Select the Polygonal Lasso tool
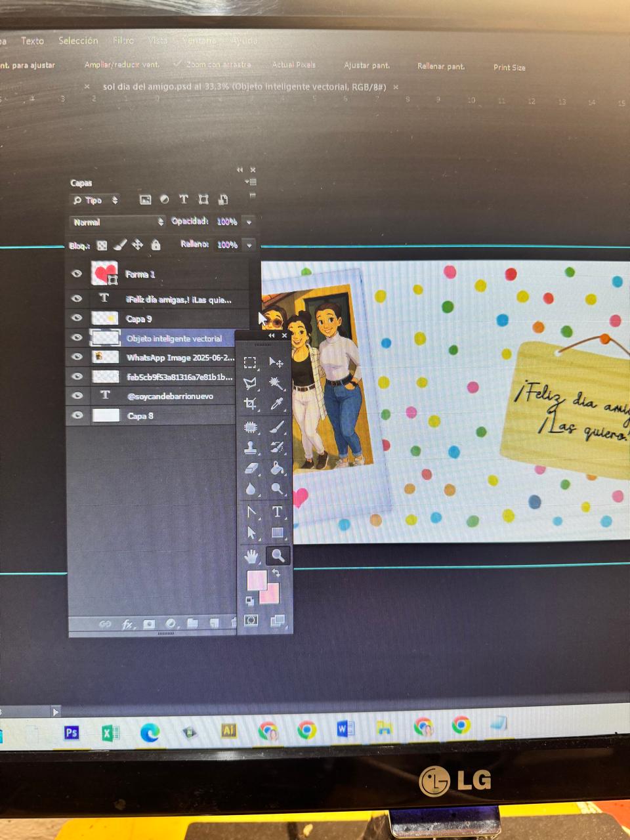630x840 pixels. pos(250,383)
